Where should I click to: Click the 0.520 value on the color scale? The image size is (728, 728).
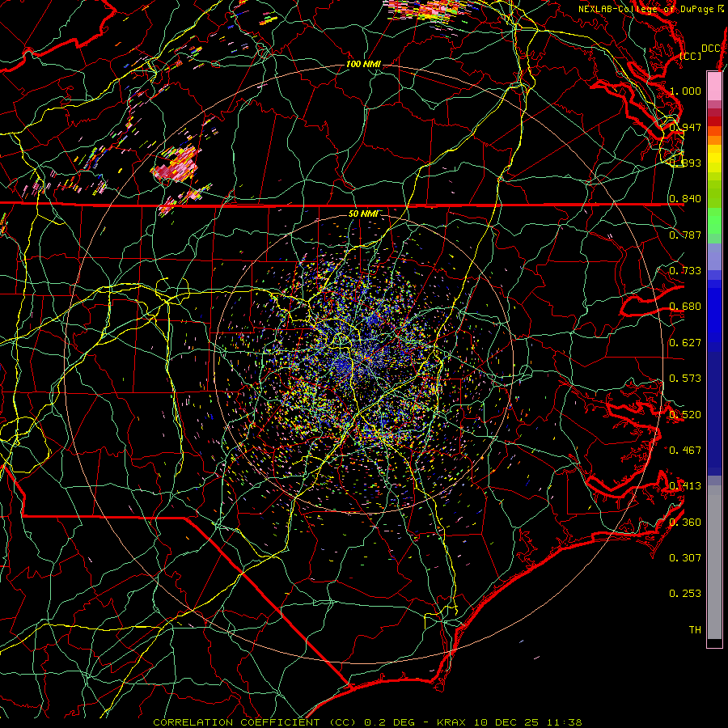coord(685,415)
